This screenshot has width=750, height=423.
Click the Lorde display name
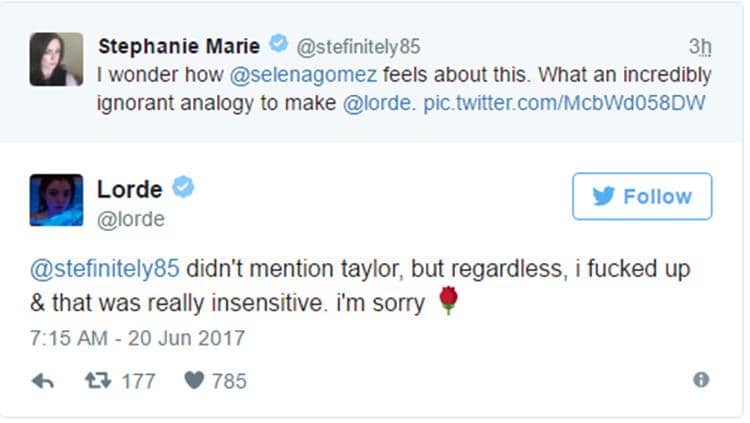click(x=130, y=188)
